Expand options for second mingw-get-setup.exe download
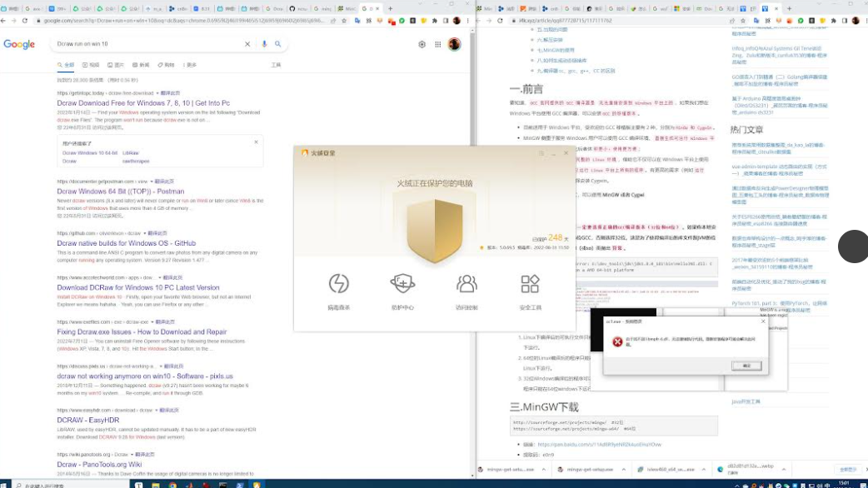 coord(623,469)
